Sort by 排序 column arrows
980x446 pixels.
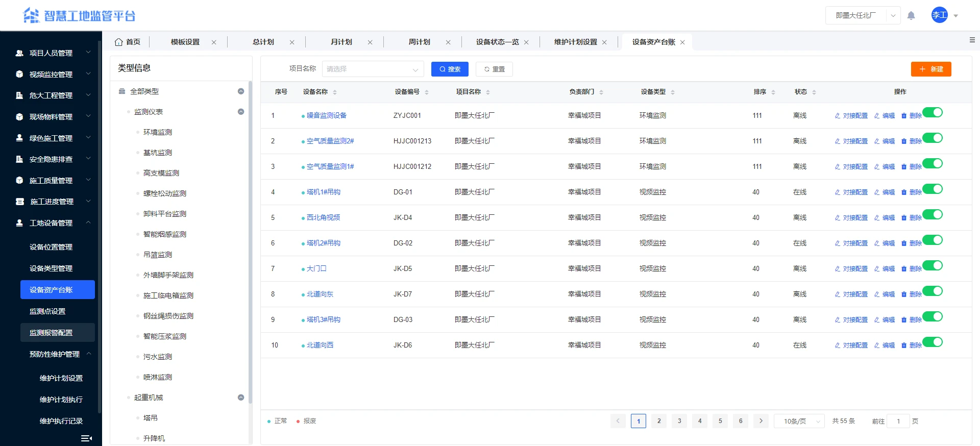(773, 92)
